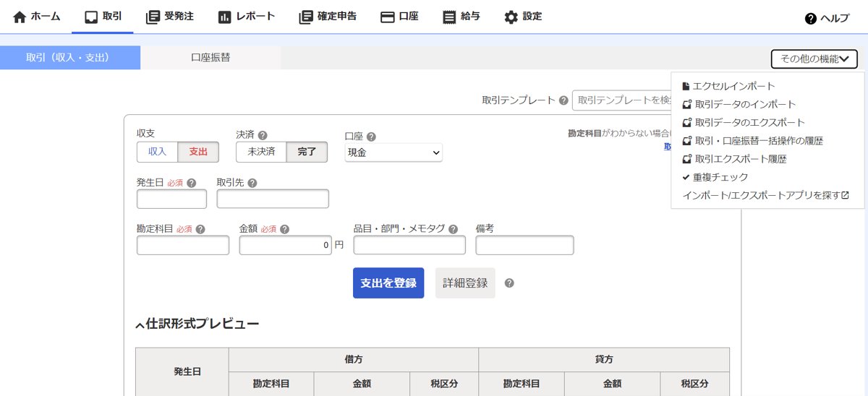Go to the ホーム home page
This screenshot has height=396, width=868.
click(x=36, y=16)
